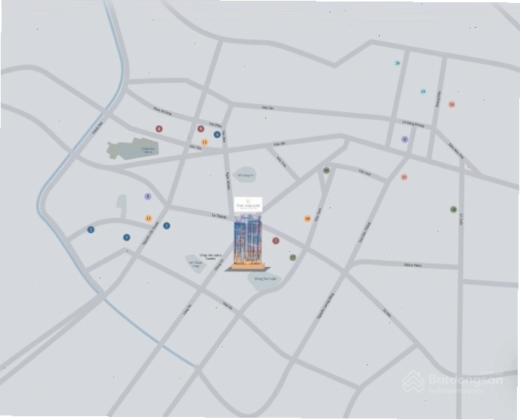Image resolution: width=520 pixels, height=420 pixels.
Task: Click the Đội Cấn street label
Action: [267, 107]
